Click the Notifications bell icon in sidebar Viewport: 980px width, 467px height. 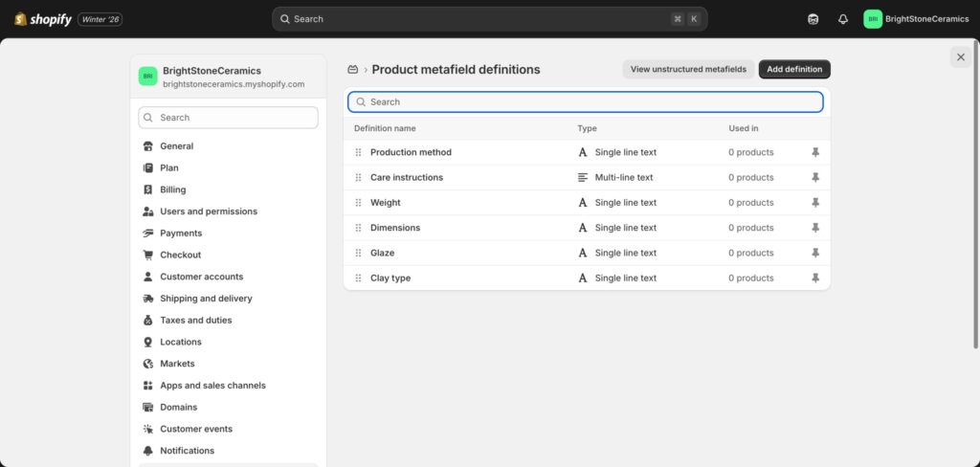(148, 450)
